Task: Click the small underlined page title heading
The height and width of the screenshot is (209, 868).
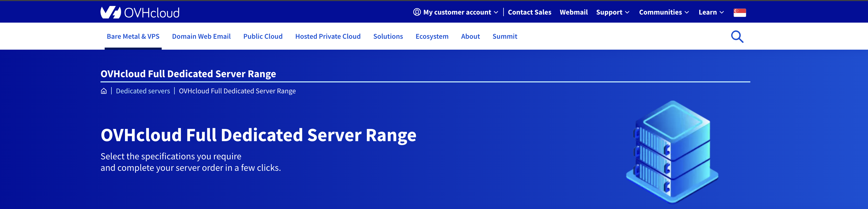Action: [x=188, y=74]
